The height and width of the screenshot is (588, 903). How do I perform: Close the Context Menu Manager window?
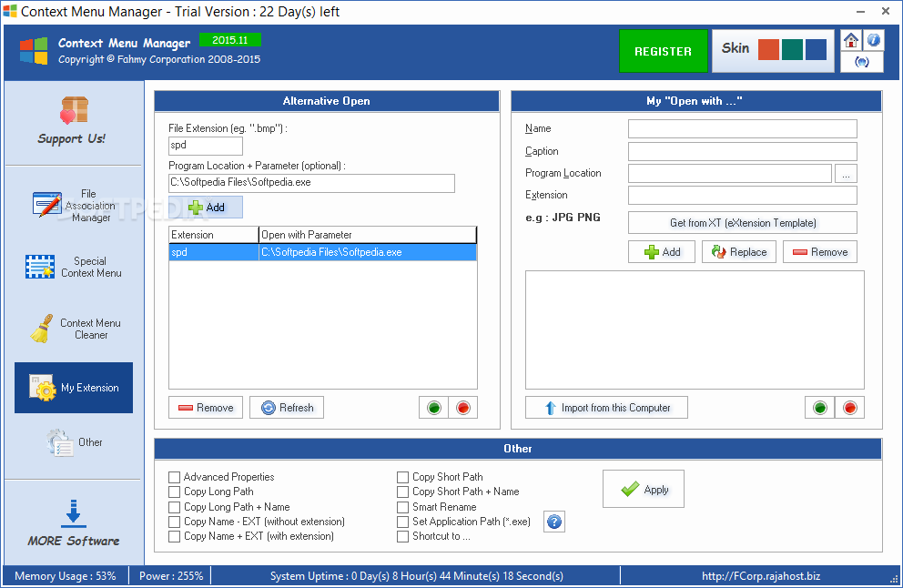click(x=886, y=12)
